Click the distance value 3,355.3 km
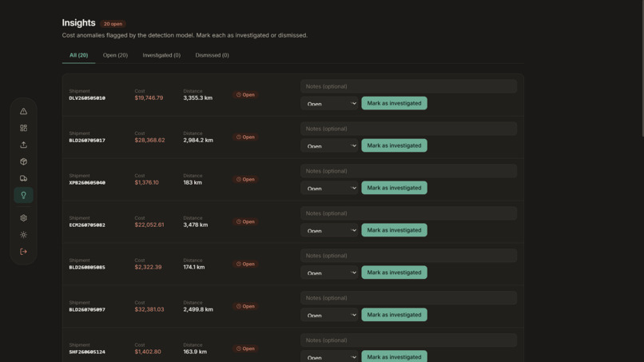Viewport: 644px width, 362px height. click(x=197, y=97)
